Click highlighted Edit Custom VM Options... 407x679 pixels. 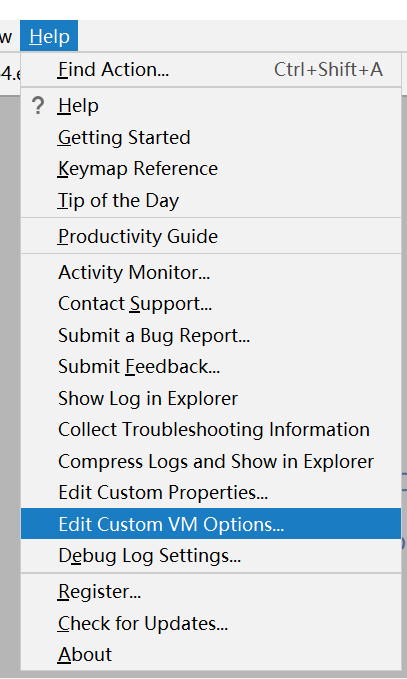tap(211, 524)
